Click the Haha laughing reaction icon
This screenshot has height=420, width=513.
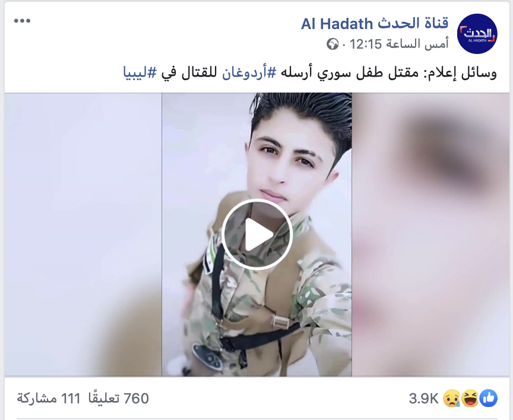[470, 398]
